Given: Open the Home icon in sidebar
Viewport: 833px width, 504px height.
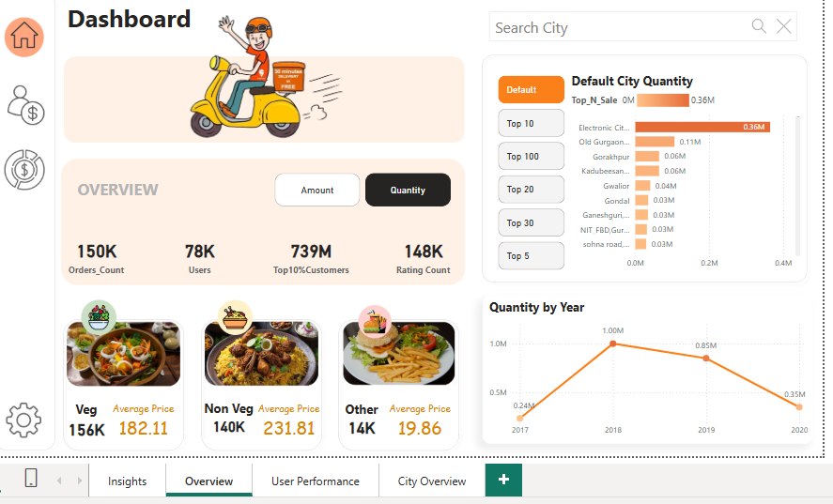Looking at the screenshot, I should tap(24, 37).
